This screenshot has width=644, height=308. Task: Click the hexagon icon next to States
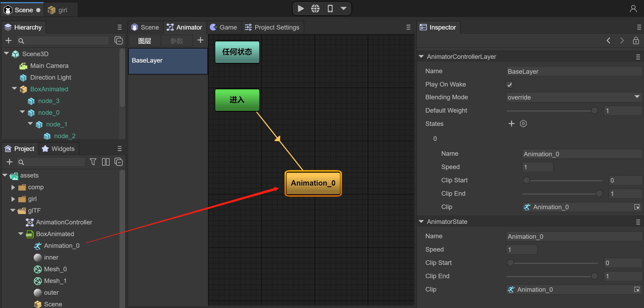coord(523,124)
